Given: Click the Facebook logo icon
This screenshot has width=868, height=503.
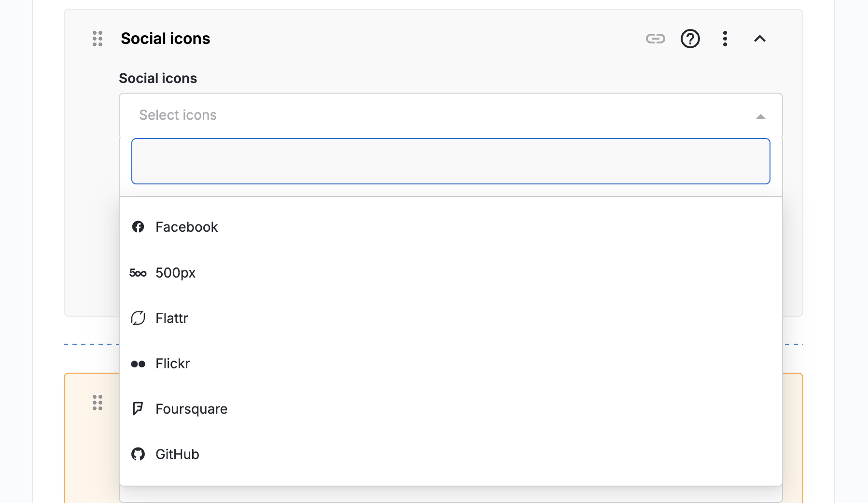Looking at the screenshot, I should tap(138, 227).
